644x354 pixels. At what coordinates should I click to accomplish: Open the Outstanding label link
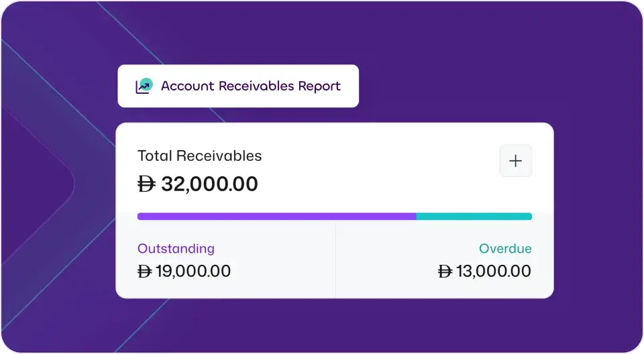coord(176,249)
